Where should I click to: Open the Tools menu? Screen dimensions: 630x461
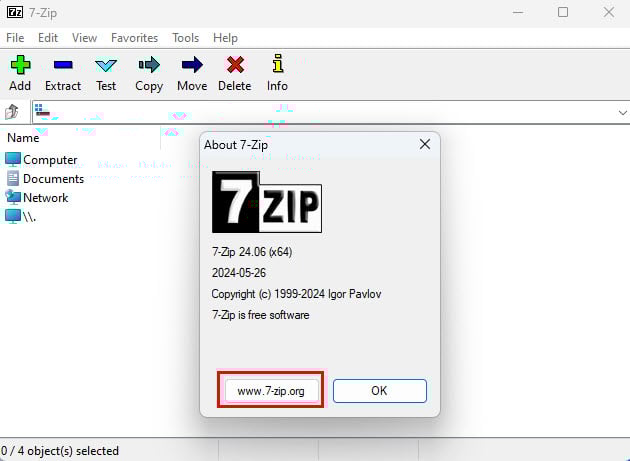coord(186,38)
